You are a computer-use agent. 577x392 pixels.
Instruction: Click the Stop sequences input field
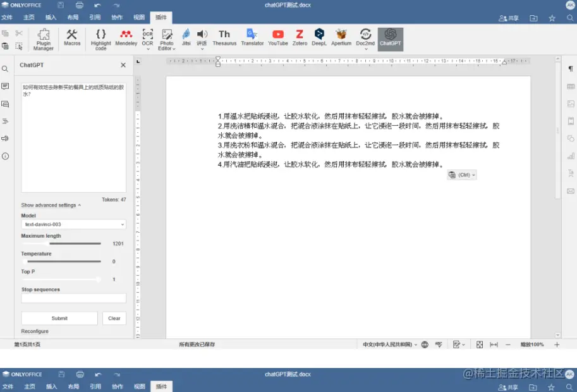coord(73,298)
